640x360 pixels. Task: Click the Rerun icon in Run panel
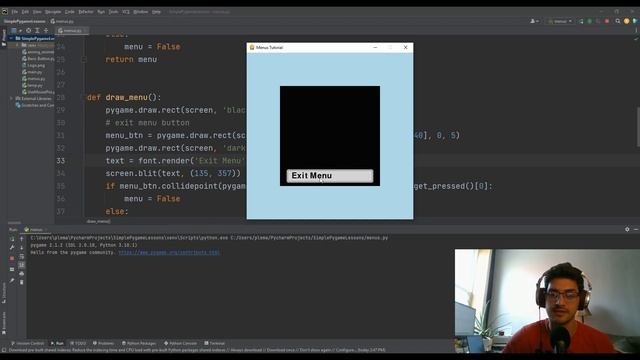12,239
